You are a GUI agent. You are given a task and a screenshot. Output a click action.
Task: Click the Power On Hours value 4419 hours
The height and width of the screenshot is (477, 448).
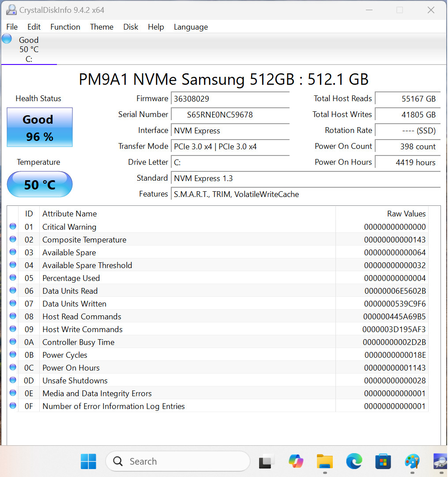coord(407,162)
